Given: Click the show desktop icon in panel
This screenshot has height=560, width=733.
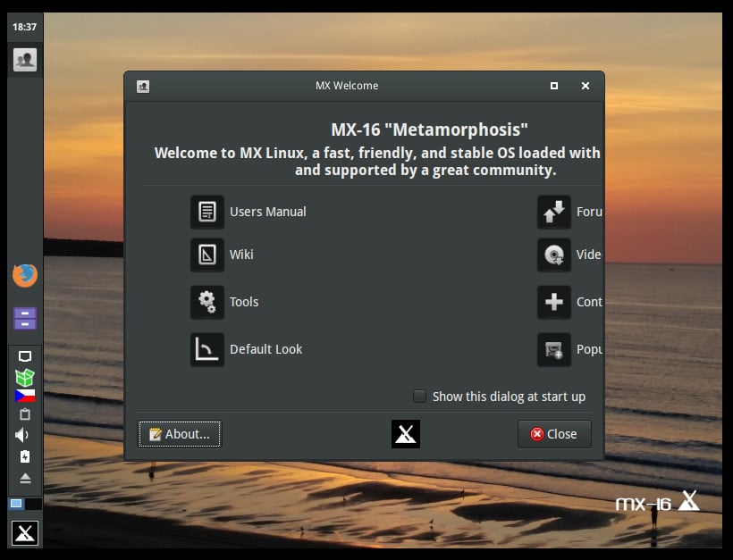Looking at the screenshot, I should pos(25,356).
